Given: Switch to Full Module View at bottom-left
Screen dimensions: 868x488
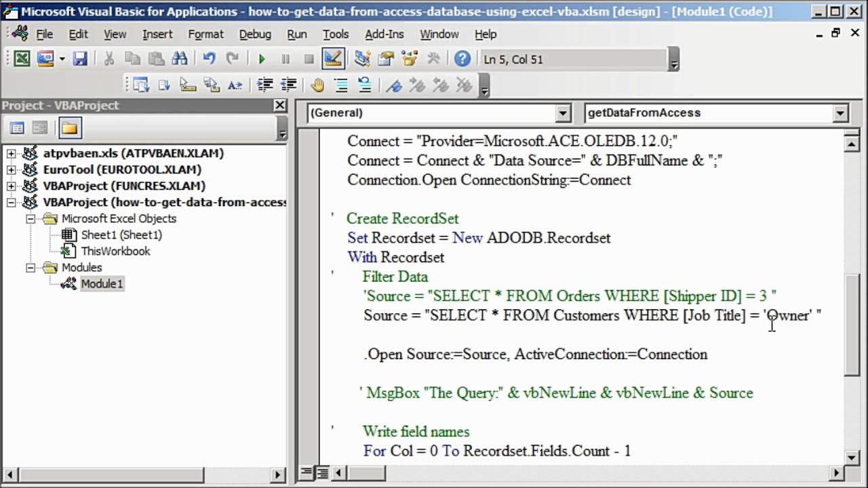Looking at the screenshot, I should pos(322,472).
